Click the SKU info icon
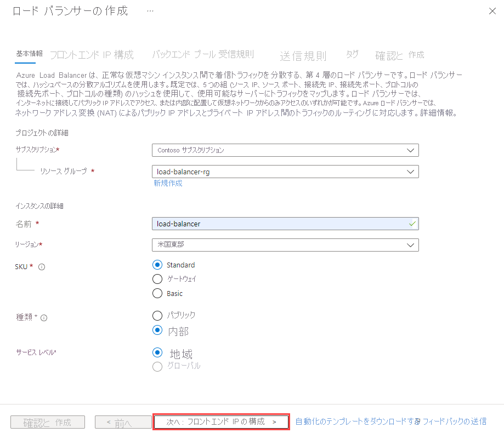The height and width of the screenshot is (433, 504). click(x=42, y=267)
